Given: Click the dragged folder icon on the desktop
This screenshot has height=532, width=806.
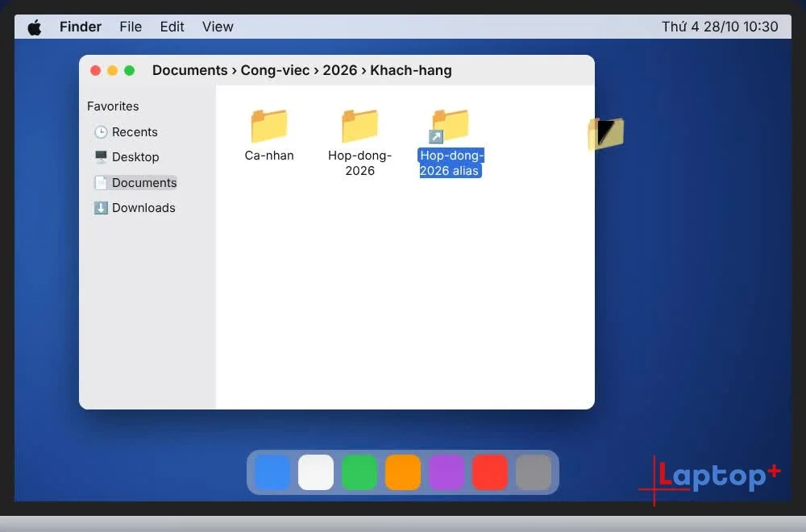Looking at the screenshot, I should [x=606, y=134].
